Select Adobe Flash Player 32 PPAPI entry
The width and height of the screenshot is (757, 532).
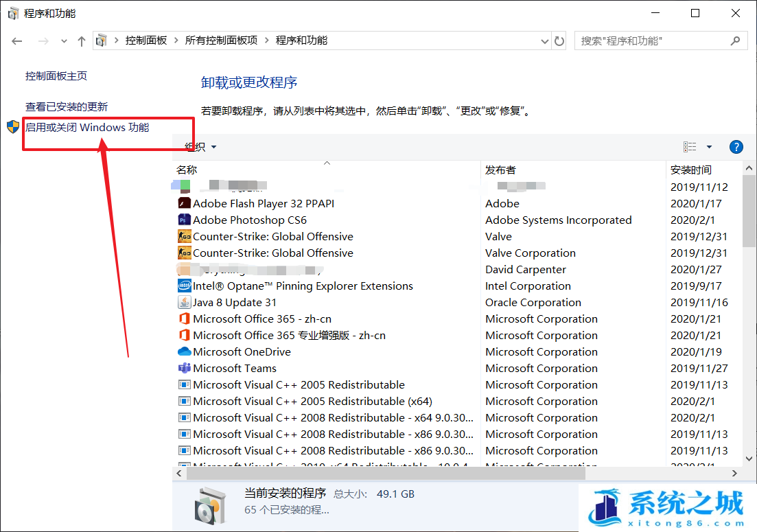pos(264,203)
